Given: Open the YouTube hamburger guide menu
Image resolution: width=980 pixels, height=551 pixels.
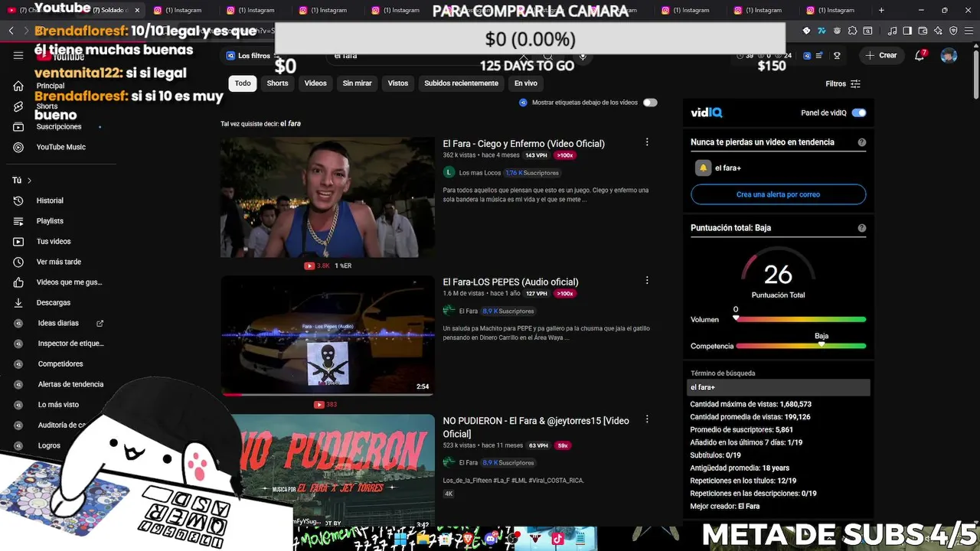Looking at the screenshot, I should click(x=18, y=55).
